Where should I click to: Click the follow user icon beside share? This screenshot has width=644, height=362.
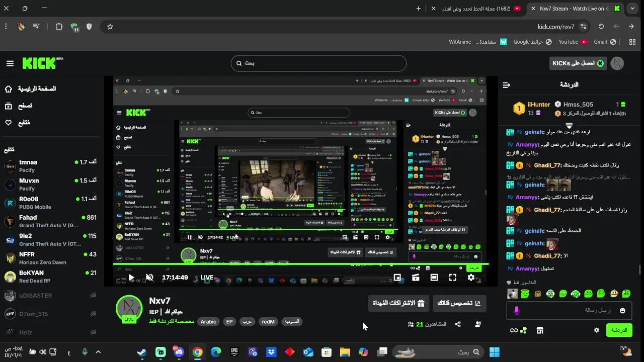coord(477,324)
